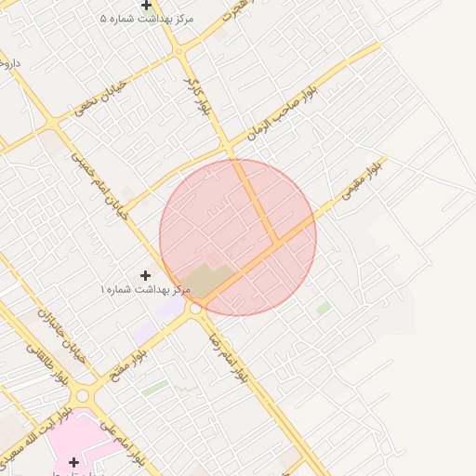The image size is (476, 476).
Task: Click the small roundabout on خیابان نخعی
Action: coord(178,51)
